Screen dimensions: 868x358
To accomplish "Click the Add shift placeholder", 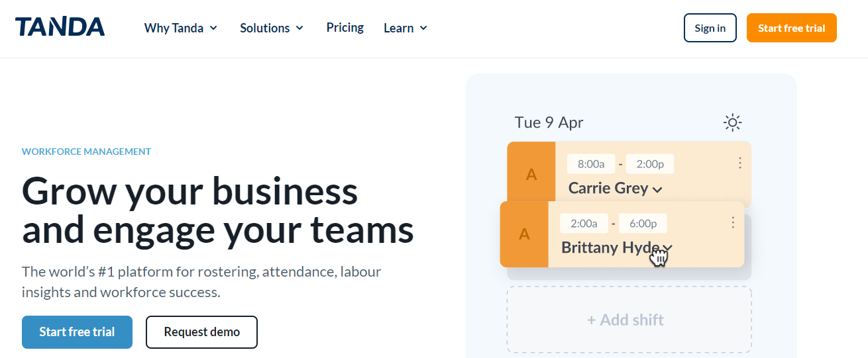I will (x=629, y=320).
